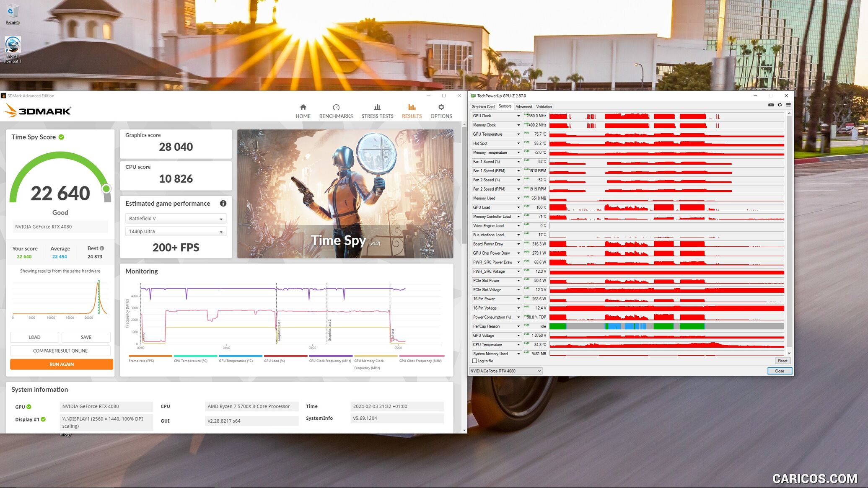Click info icon next to Best score
The image size is (868, 488).
tap(101, 248)
